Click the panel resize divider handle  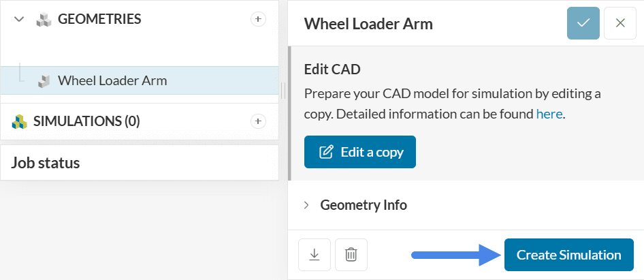click(283, 89)
